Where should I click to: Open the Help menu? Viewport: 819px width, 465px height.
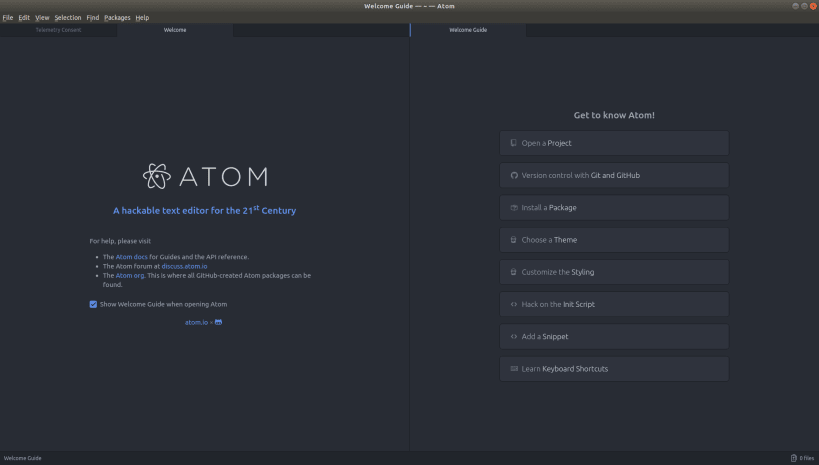[143, 18]
